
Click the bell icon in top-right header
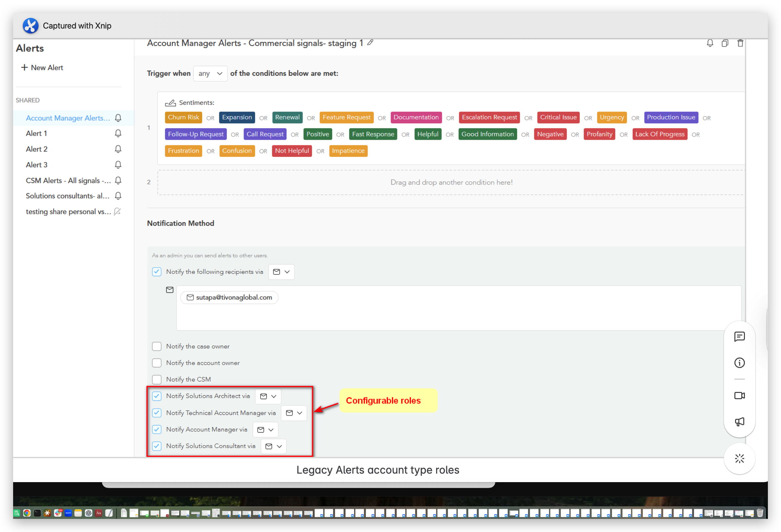pyautogui.click(x=710, y=43)
